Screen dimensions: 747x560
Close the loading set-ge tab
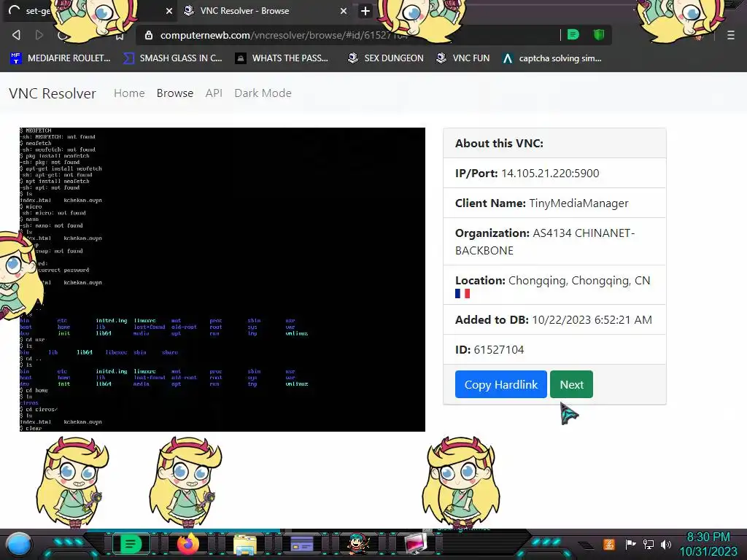(x=169, y=11)
